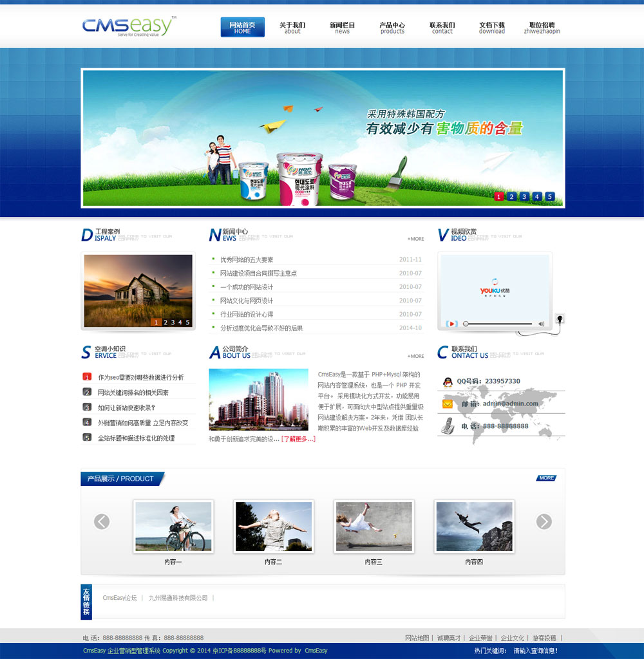Open news article 优秀网站的五大要素
This screenshot has height=659, width=644.
247,260
